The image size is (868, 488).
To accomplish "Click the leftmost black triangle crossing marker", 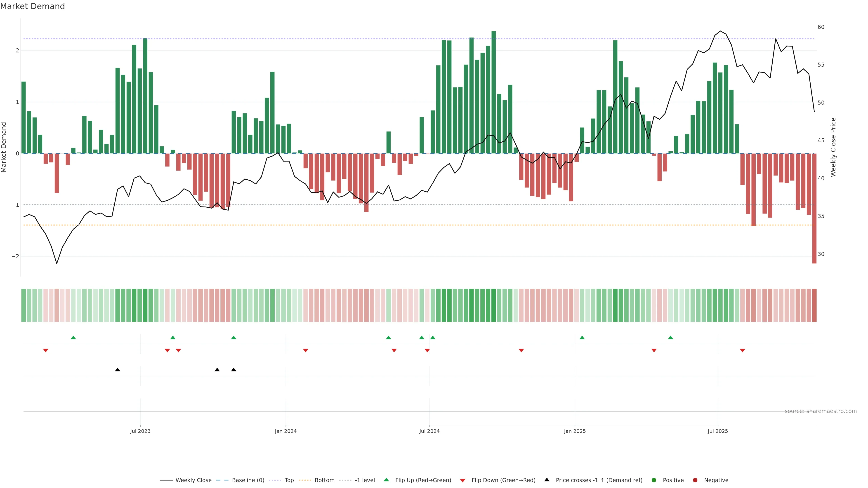I will click(117, 369).
